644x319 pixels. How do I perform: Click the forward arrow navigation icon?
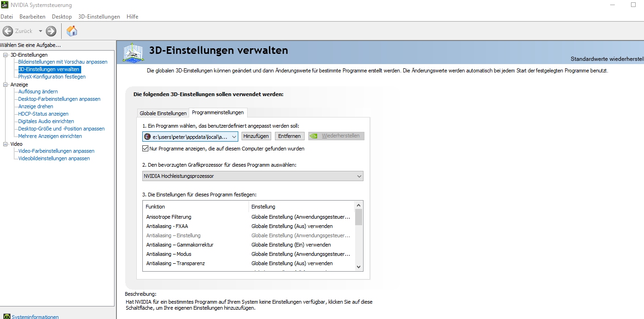coord(51,31)
